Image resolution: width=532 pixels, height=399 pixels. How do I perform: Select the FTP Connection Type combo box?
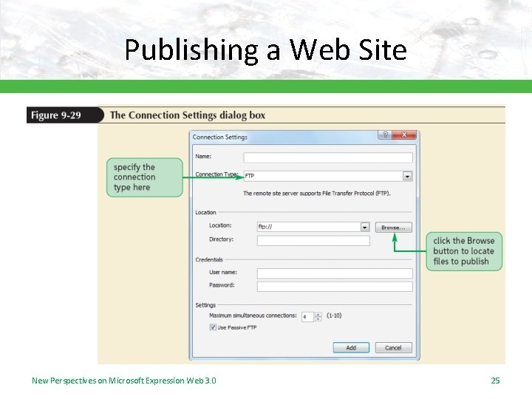tap(328, 176)
